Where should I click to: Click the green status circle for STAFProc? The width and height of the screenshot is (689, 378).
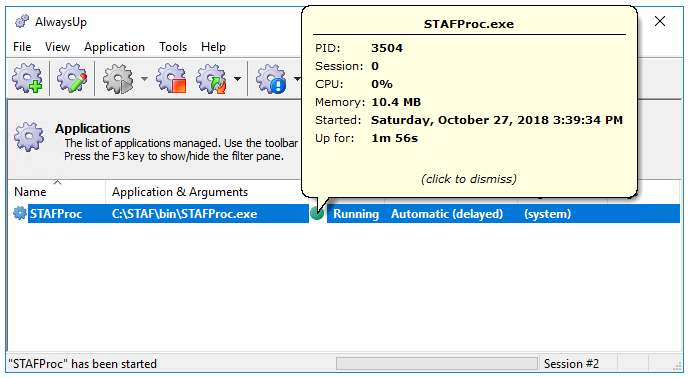pos(317,213)
